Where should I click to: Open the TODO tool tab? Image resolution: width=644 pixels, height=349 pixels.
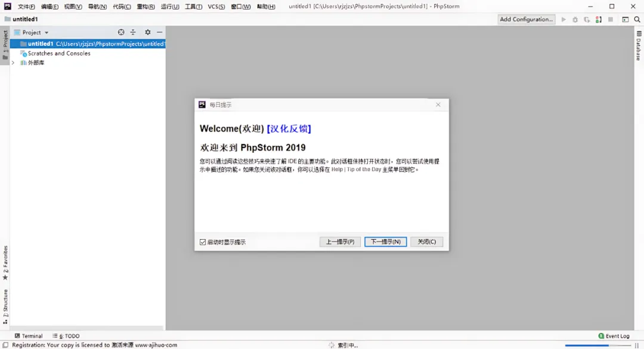(66, 336)
